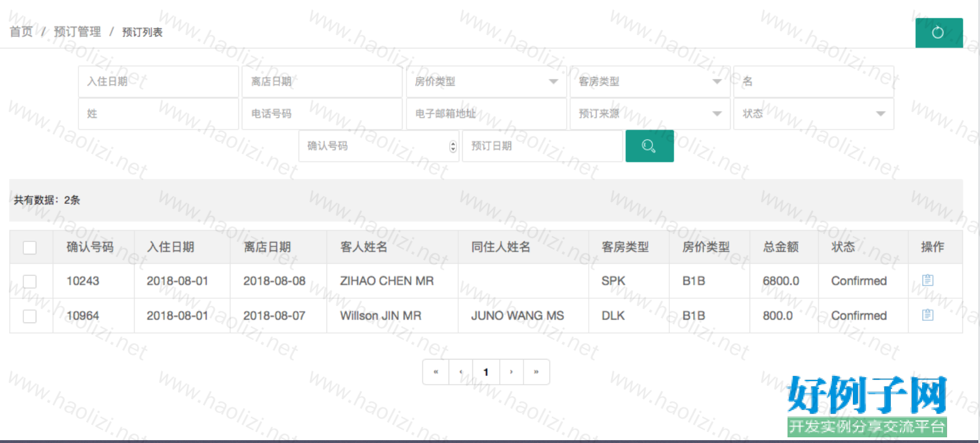This screenshot has height=443, width=980.
Task: Check the box for reservation 10243
Action: [x=30, y=281]
